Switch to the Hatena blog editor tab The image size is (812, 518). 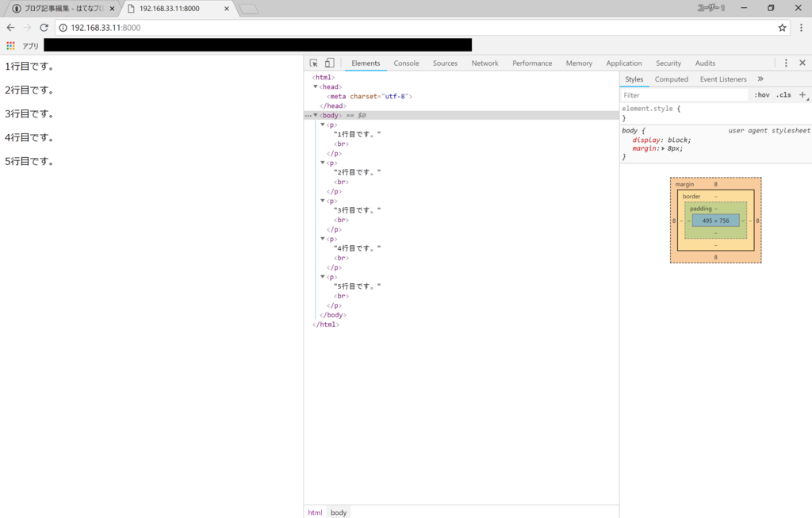tap(63, 9)
